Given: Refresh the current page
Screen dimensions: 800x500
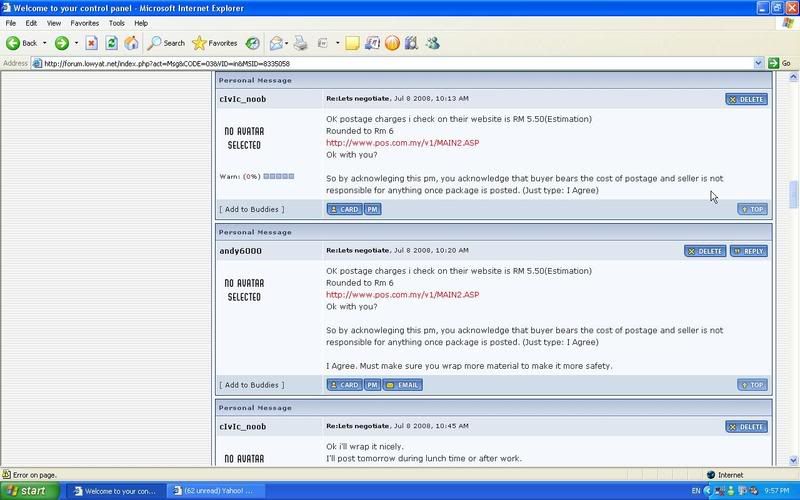Looking at the screenshot, I should 111,43.
